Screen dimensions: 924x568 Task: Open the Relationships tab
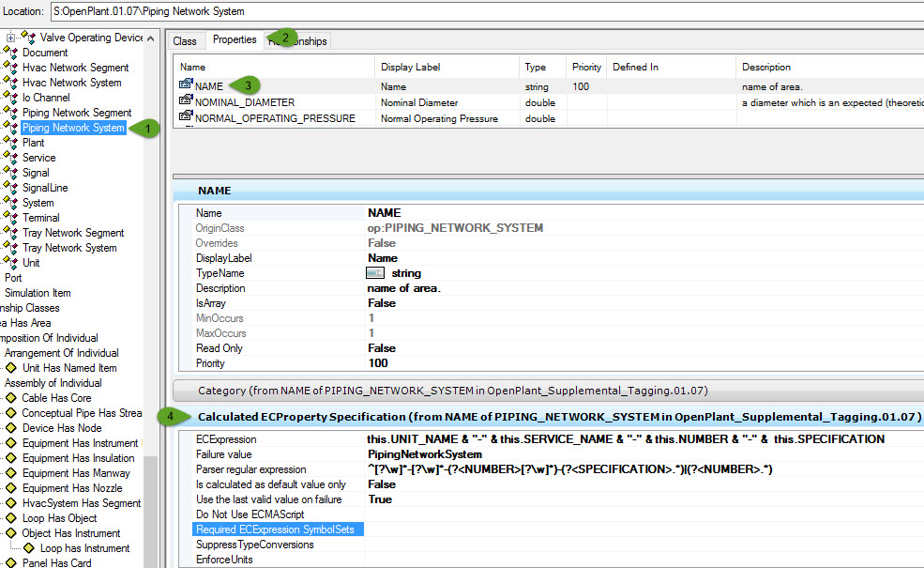point(297,40)
